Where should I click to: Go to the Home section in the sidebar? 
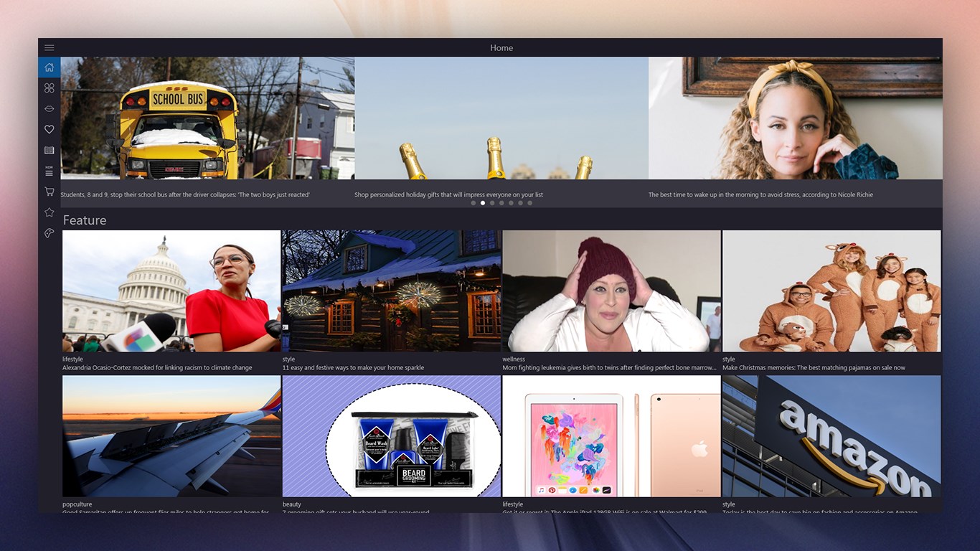[x=49, y=67]
